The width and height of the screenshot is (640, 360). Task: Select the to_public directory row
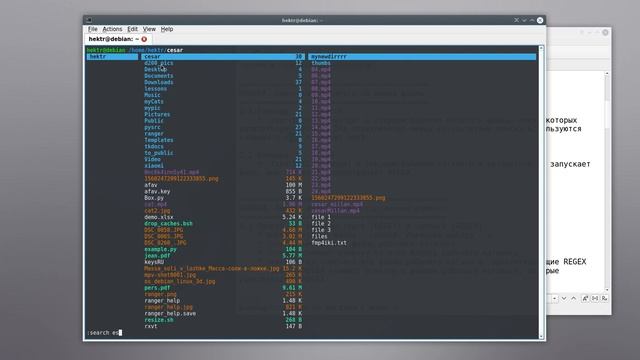click(x=222, y=153)
